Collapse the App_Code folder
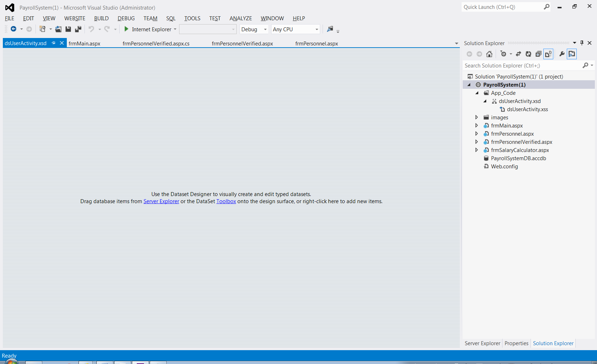 tap(477, 93)
